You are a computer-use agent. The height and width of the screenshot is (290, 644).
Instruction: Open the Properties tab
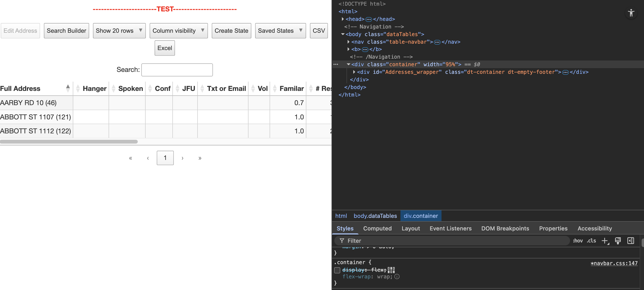click(x=553, y=229)
